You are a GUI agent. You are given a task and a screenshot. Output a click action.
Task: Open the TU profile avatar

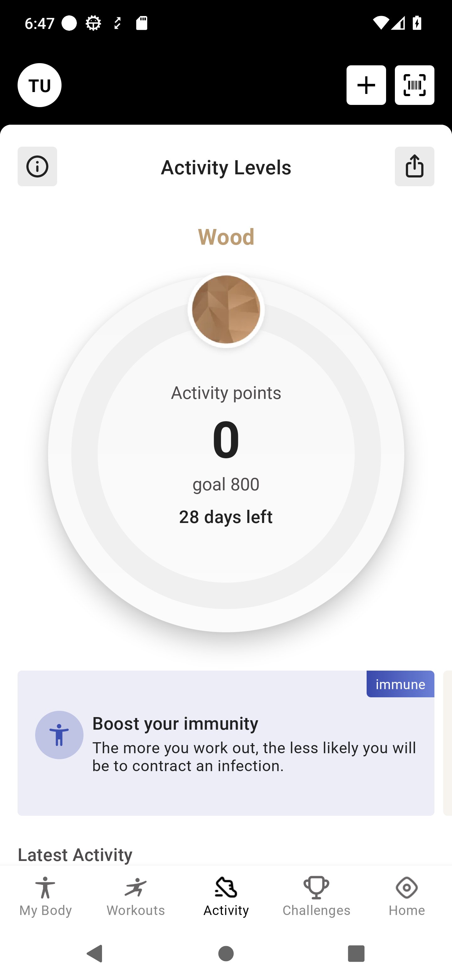pyautogui.click(x=39, y=85)
